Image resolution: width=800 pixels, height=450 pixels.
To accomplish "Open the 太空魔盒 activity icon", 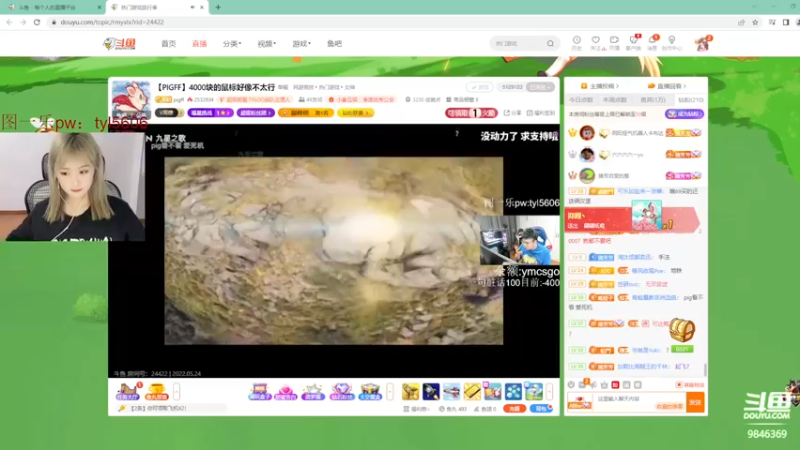I will (370, 391).
